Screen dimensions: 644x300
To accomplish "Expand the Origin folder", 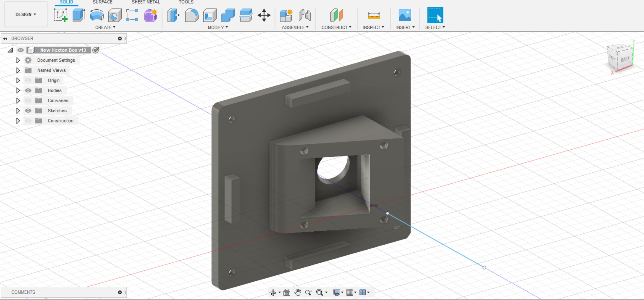I will click(17, 80).
